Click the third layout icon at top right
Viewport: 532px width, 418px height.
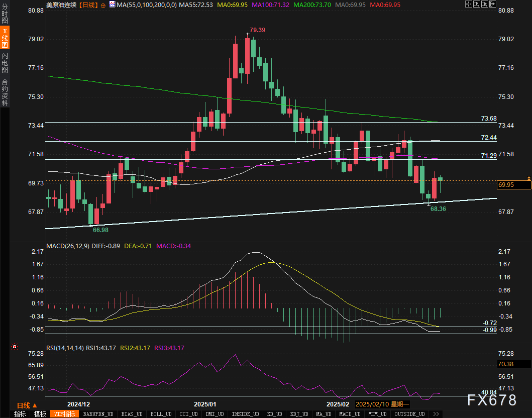pyautogui.click(x=484, y=5)
